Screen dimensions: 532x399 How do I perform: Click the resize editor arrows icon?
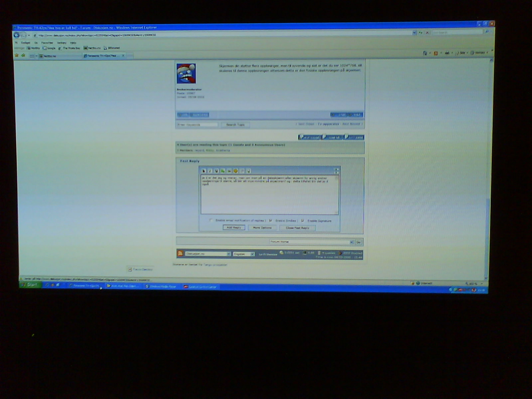(x=336, y=171)
